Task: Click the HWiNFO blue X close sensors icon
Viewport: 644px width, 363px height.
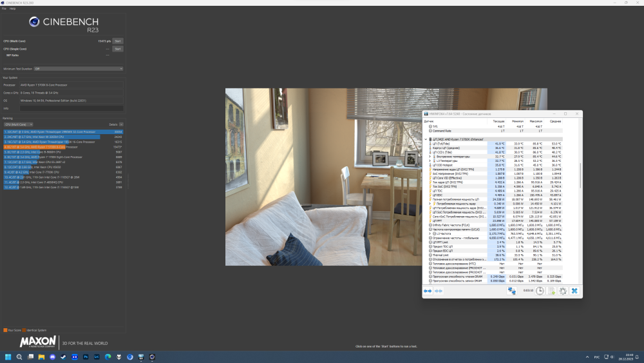Action: (574, 291)
